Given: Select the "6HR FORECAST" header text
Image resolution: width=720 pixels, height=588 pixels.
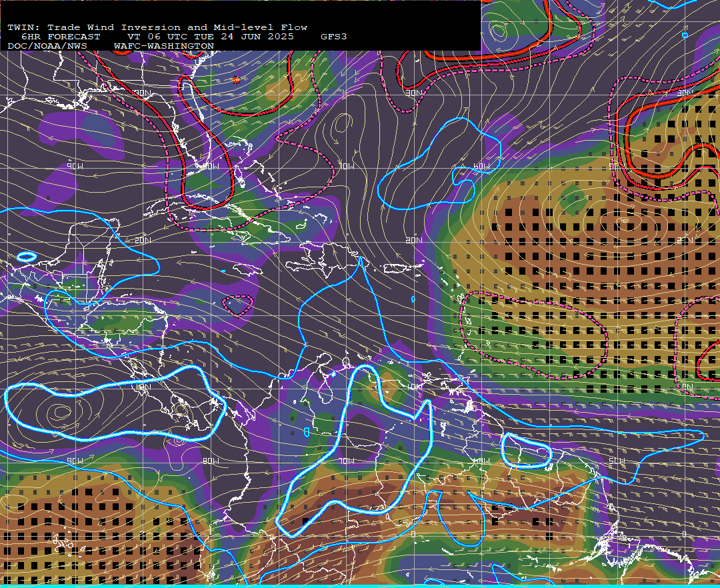Looking at the screenshot, I should coord(61,37).
